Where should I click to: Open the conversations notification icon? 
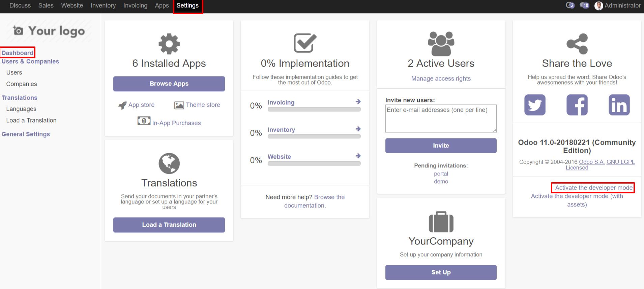[x=570, y=5]
